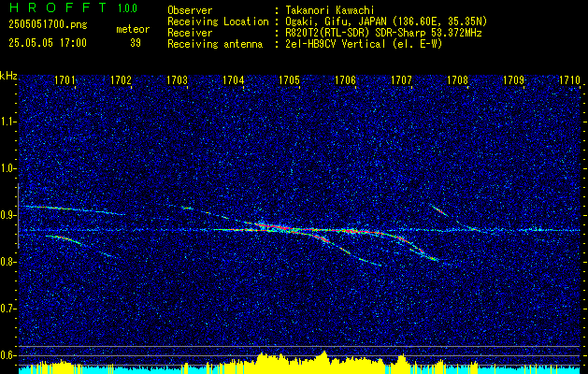Viewport: 588px width, 374px height.
Task: Select the filename 2505051700.png
Action: pos(48,25)
